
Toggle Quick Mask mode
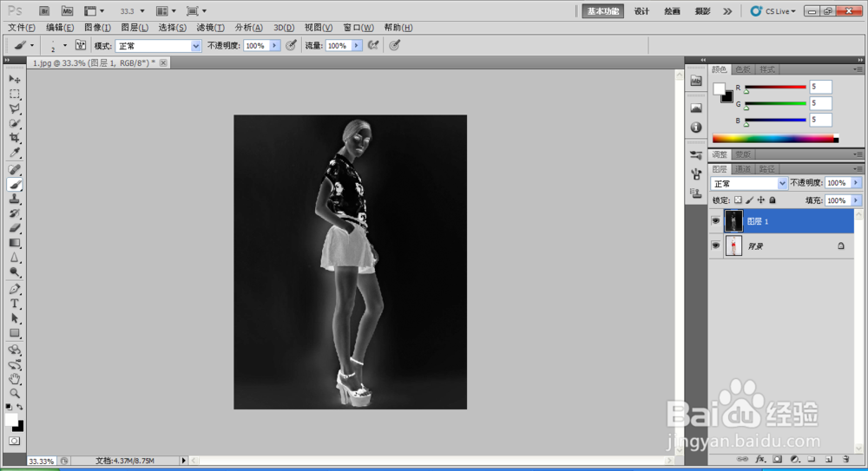coord(15,442)
